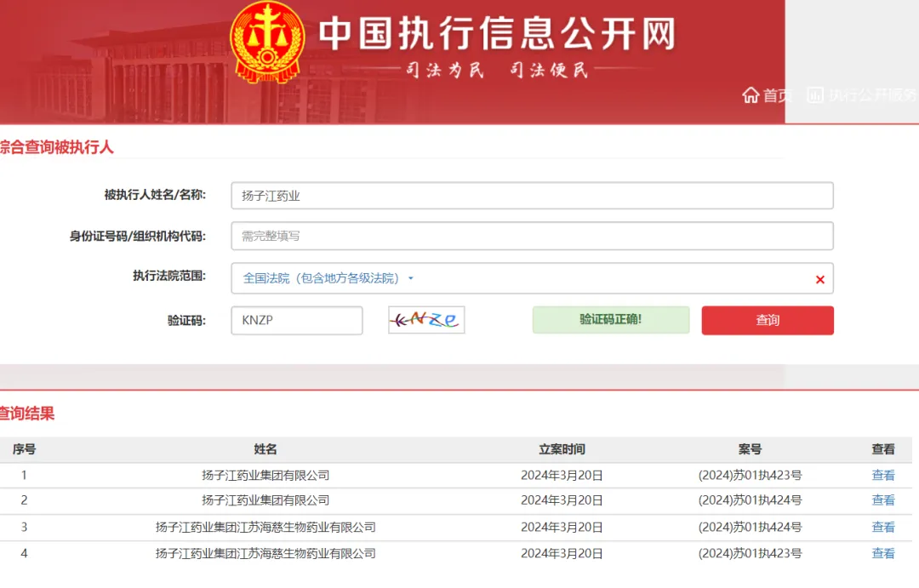Click the 立案时间 column header
The height and width of the screenshot is (588, 919).
click(x=562, y=449)
